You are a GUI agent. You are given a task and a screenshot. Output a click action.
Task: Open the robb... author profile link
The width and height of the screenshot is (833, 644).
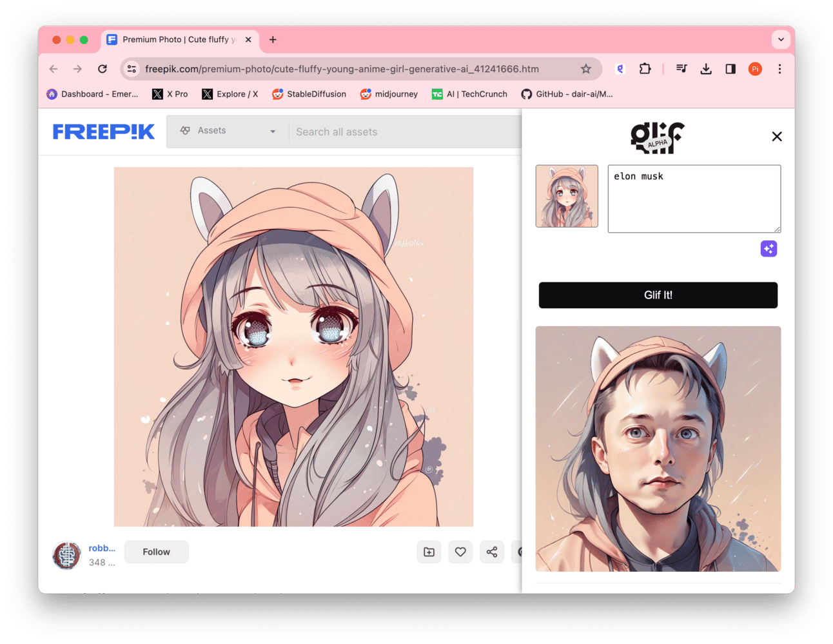pos(102,548)
